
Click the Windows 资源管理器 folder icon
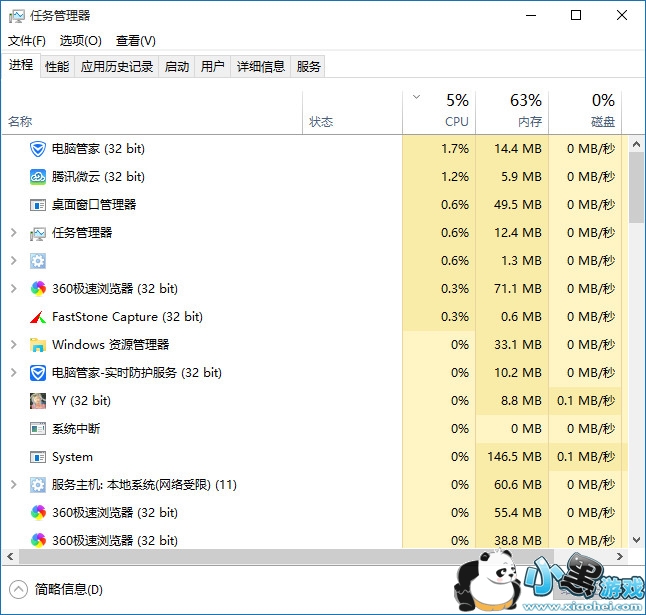pyautogui.click(x=38, y=345)
